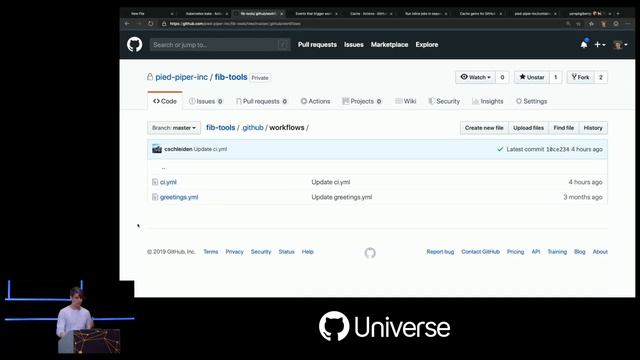
Task: View notifications bell
Action: pyautogui.click(x=584, y=44)
